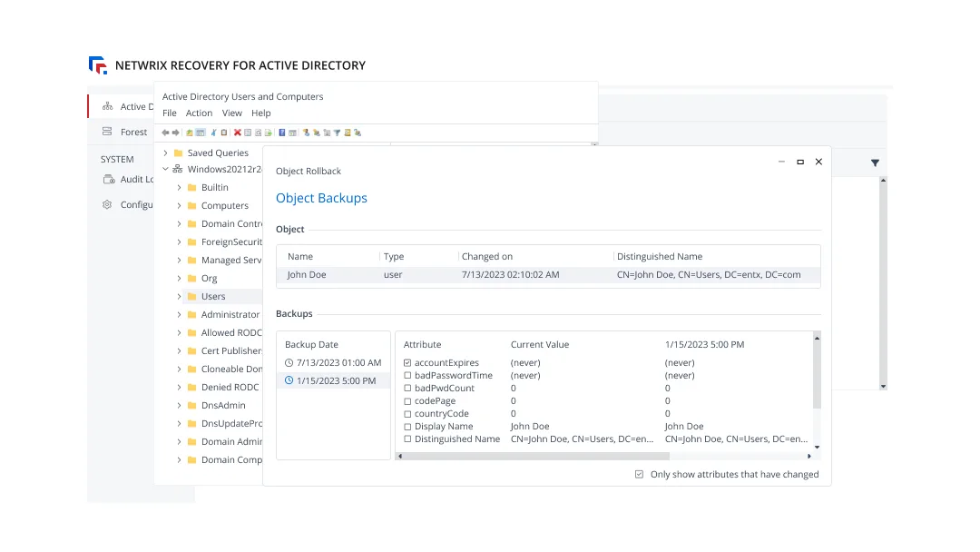Open Audit Log in the SYSTEM section
This screenshot has width=980, height=552.
coord(128,180)
